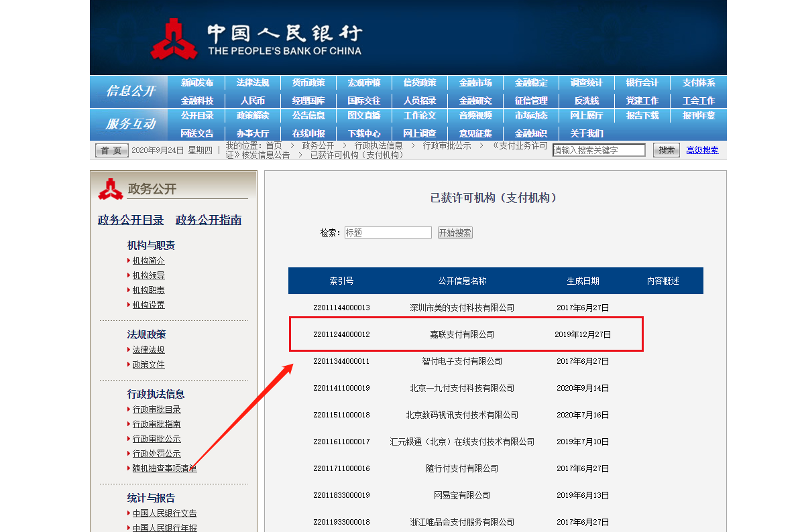Focus the top keyword search input box

pyautogui.click(x=598, y=150)
